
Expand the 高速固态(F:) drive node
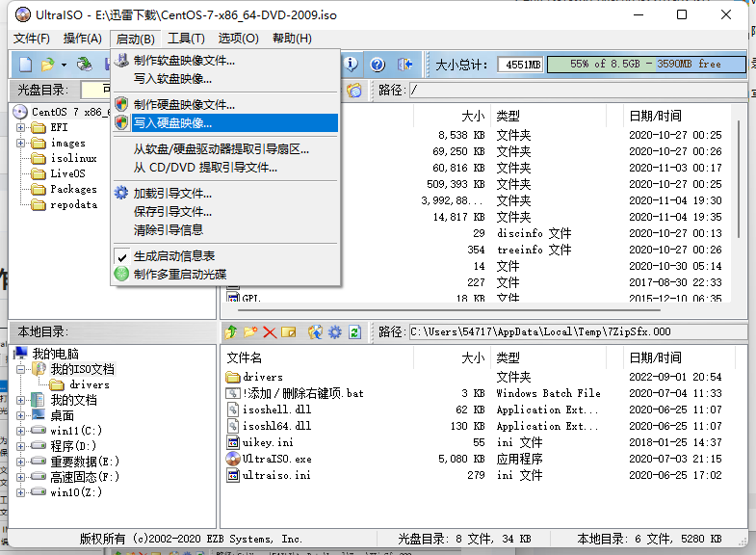[20, 477]
